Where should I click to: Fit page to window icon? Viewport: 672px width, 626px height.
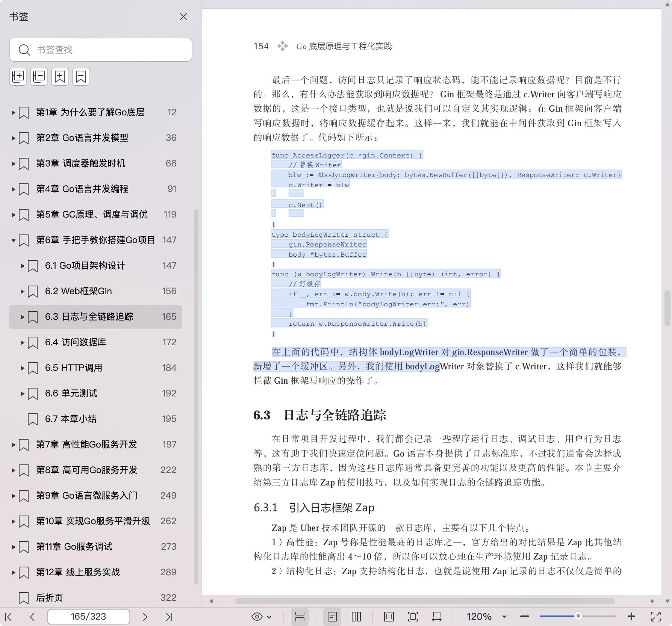[x=413, y=617]
